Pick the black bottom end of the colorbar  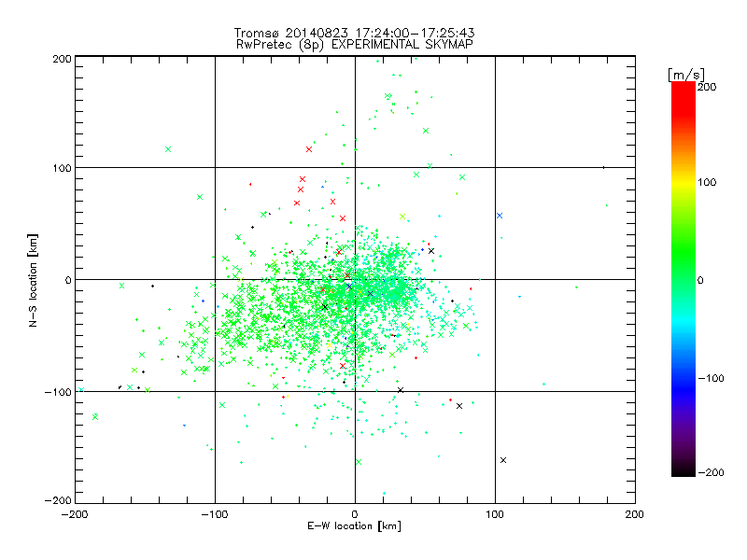(684, 469)
